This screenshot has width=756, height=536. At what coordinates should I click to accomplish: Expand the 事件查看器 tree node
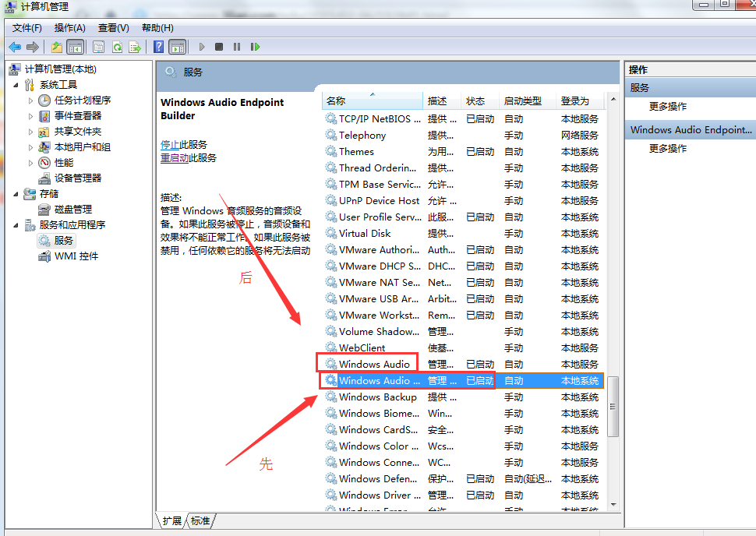click(31, 116)
